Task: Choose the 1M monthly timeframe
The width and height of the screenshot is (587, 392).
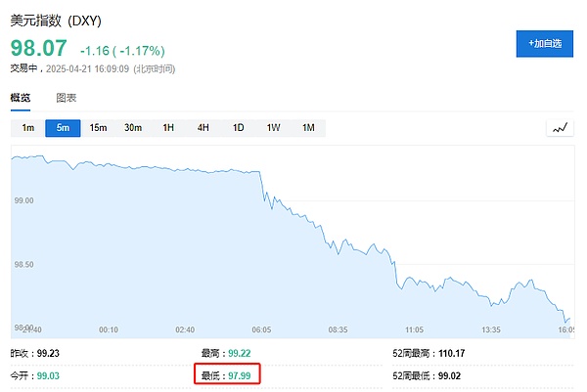Action: click(x=307, y=128)
